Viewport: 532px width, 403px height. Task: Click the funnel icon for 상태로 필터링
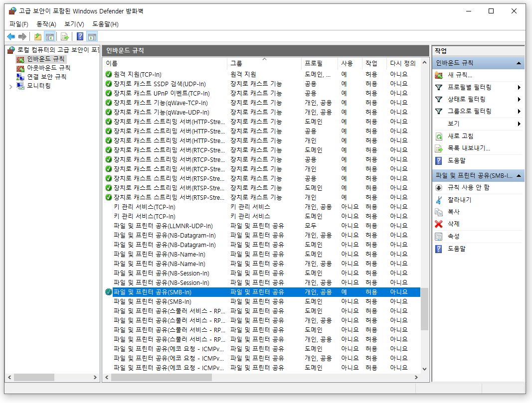pos(439,99)
